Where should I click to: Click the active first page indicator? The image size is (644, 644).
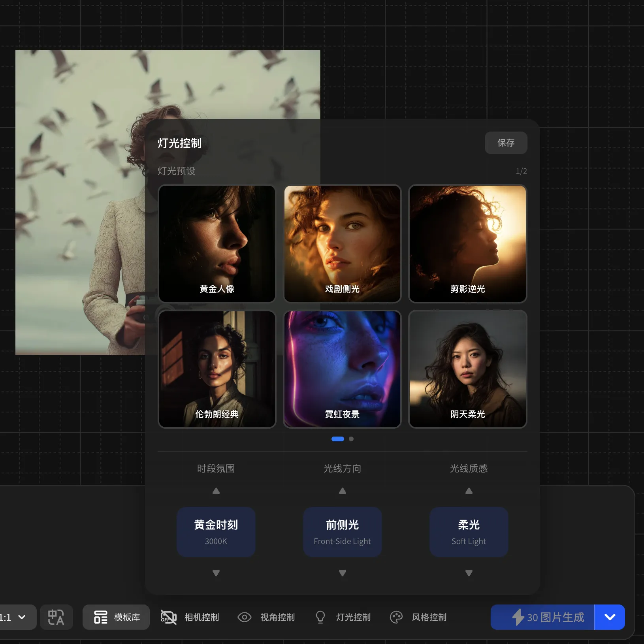point(338,439)
